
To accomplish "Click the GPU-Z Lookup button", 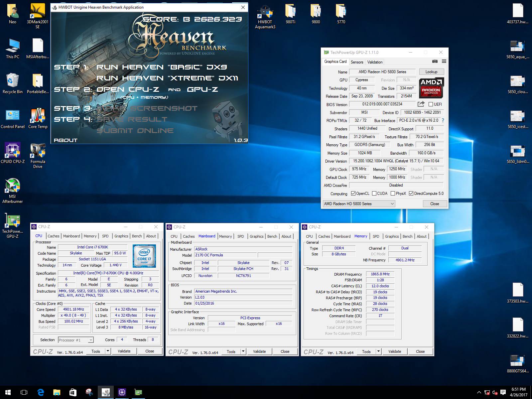I will (x=431, y=72).
